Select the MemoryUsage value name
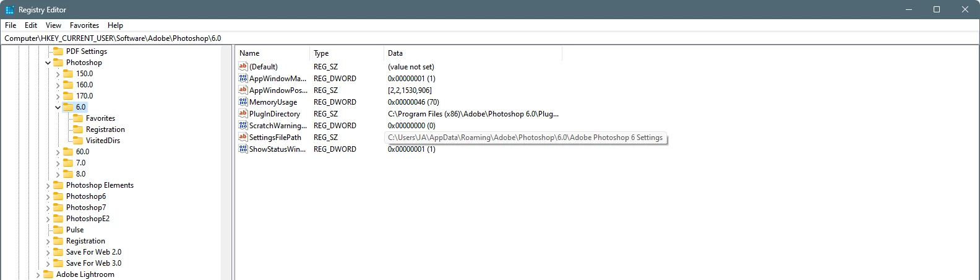 (x=273, y=102)
